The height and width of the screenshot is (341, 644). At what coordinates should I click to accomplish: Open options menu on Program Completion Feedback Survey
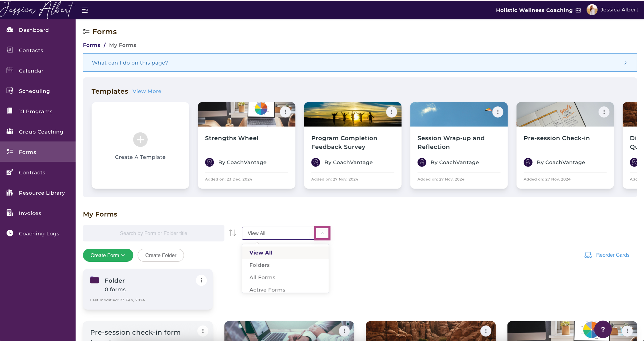[x=392, y=112]
